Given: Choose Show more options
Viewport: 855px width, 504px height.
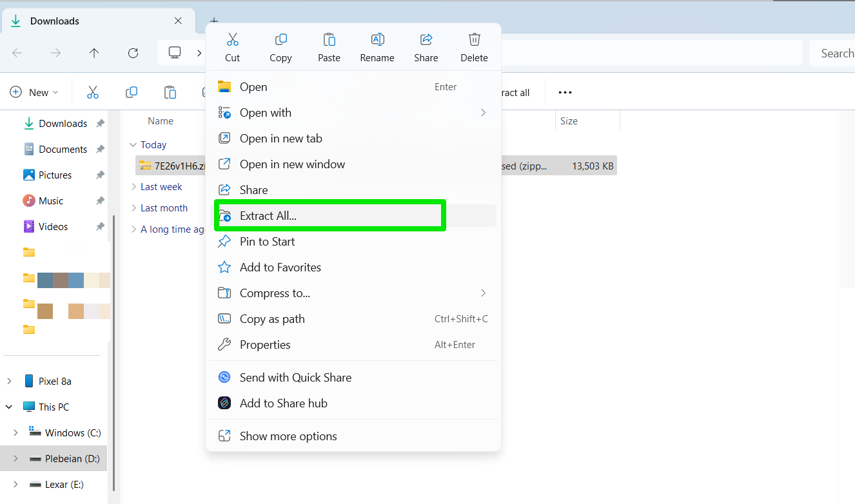Looking at the screenshot, I should pyautogui.click(x=353, y=436).
